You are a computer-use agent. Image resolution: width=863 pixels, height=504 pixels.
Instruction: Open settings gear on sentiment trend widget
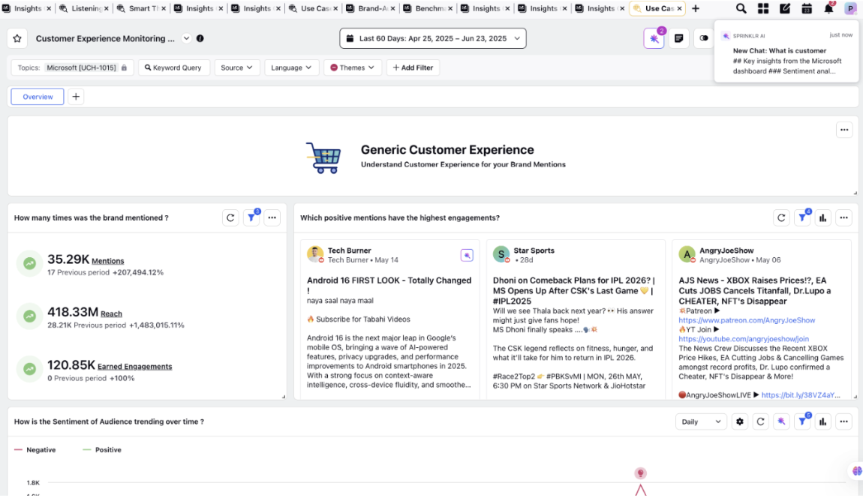(740, 421)
